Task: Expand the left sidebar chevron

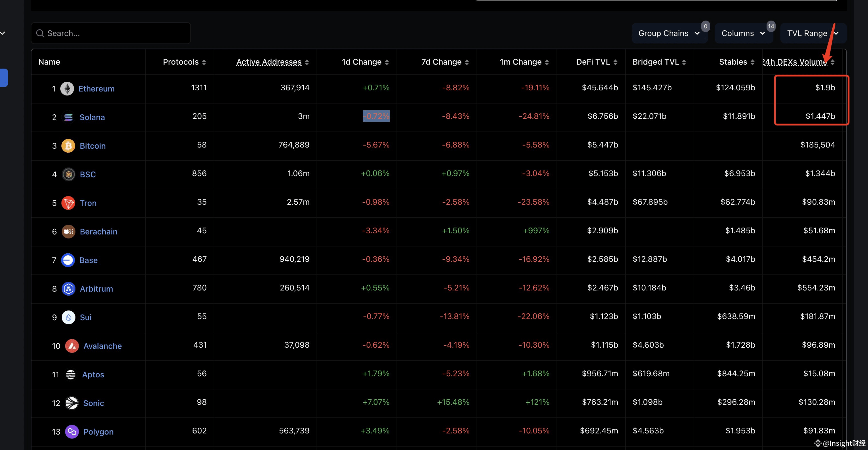Action: coord(3,33)
